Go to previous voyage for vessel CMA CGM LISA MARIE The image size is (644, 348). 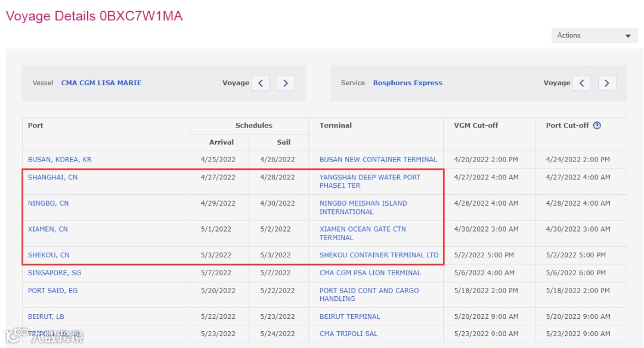(261, 83)
